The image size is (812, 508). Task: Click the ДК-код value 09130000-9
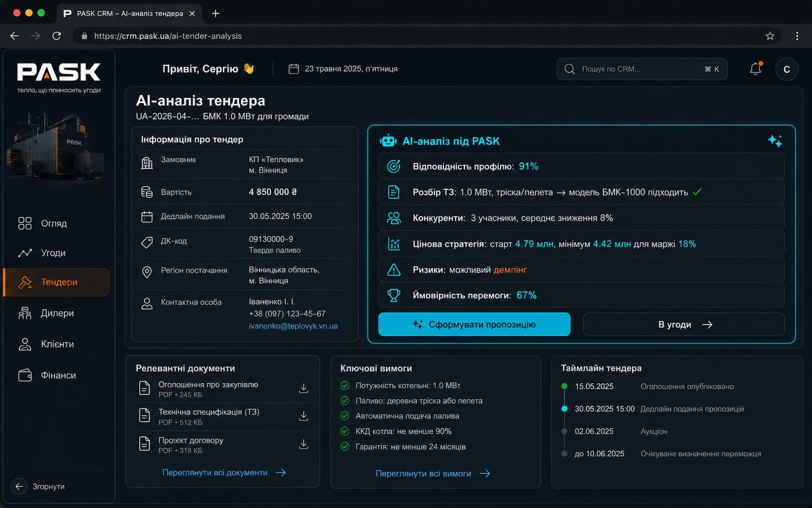pos(271,239)
